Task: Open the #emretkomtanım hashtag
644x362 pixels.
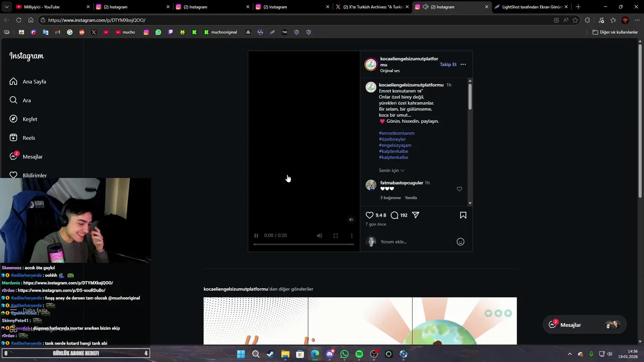Action: click(x=396, y=133)
